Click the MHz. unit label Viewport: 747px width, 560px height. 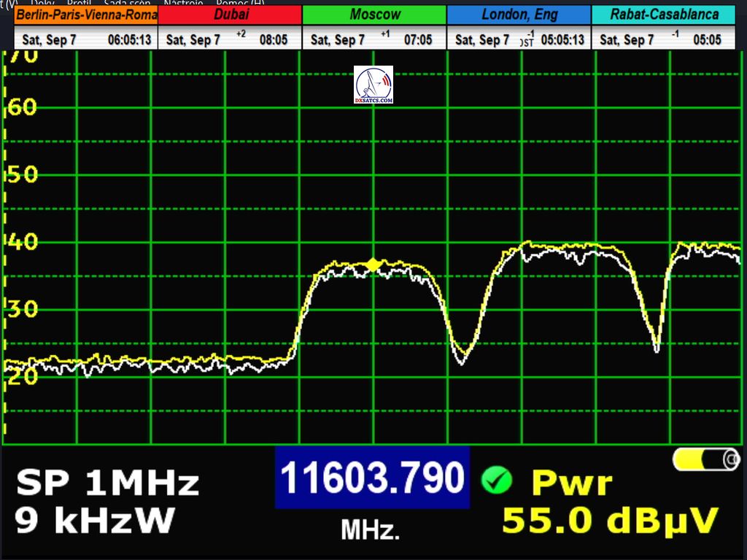(371, 529)
